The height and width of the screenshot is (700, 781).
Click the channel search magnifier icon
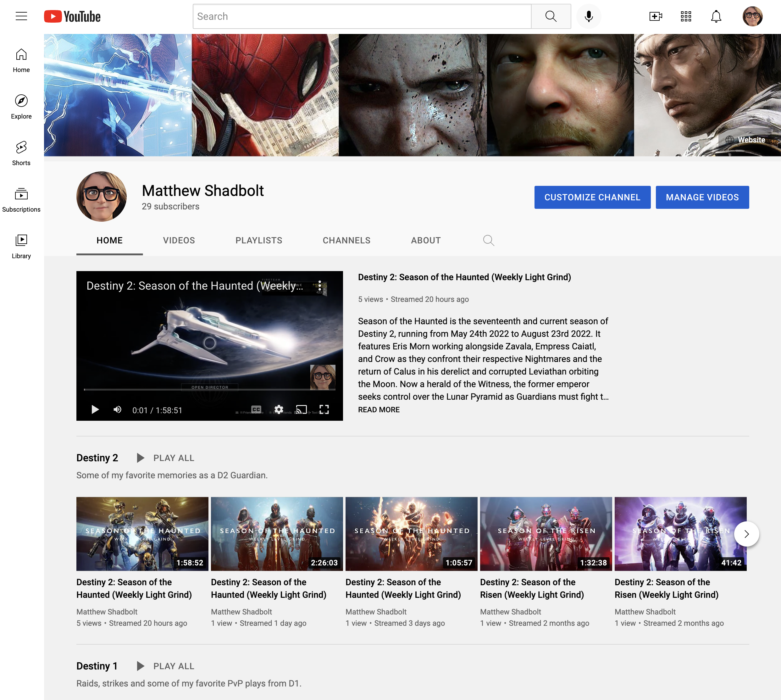click(x=488, y=240)
